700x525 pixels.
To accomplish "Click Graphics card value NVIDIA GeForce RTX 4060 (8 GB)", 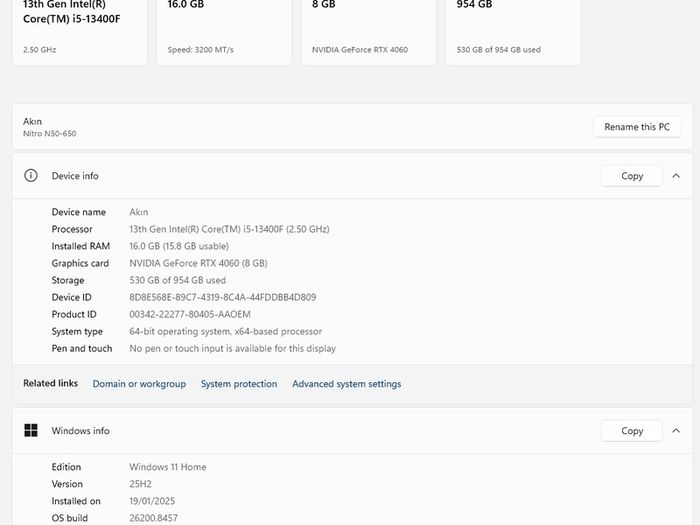I will 198,263.
